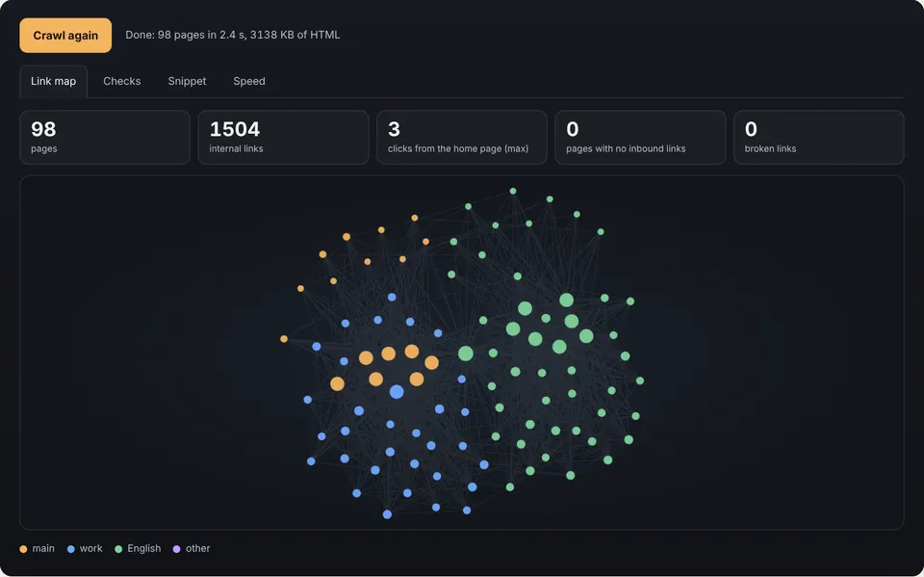Viewport: 924px width, 577px height.
Task: Click the work legend label
Action: point(90,549)
